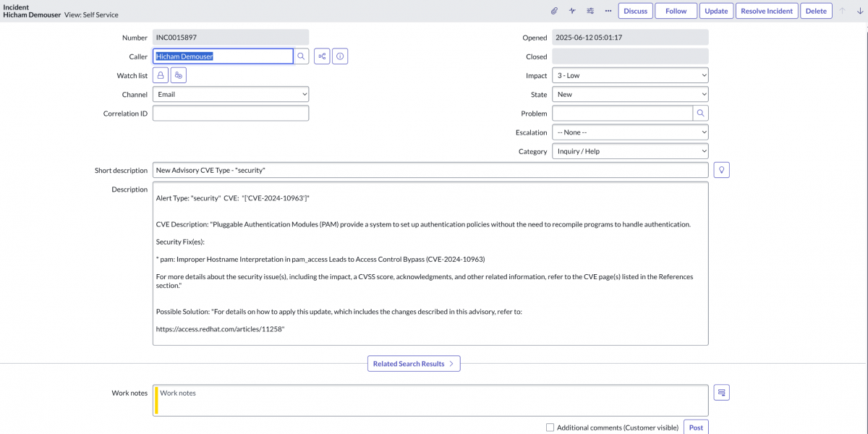The height and width of the screenshot is (434, 868).
Task: Open the suggestion lightbulb beside Short description
Action: pyautogui.click(x=720, y=169)
